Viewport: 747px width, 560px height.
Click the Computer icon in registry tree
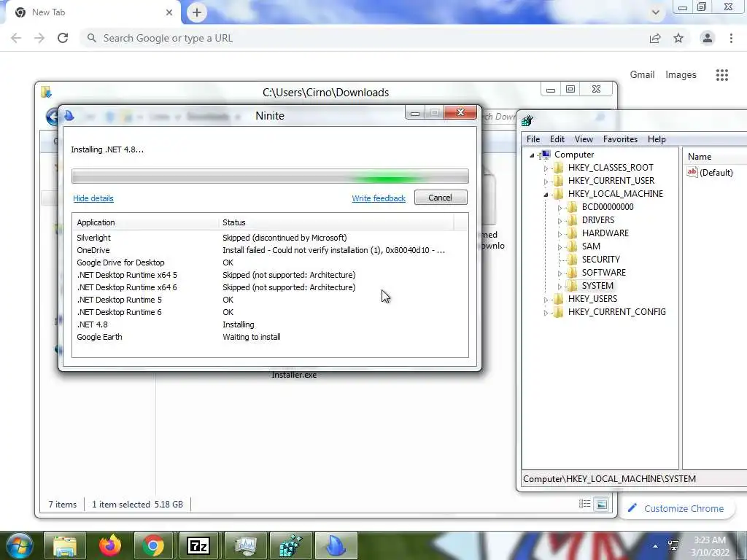pyautogui.click(x=546, y=155)
